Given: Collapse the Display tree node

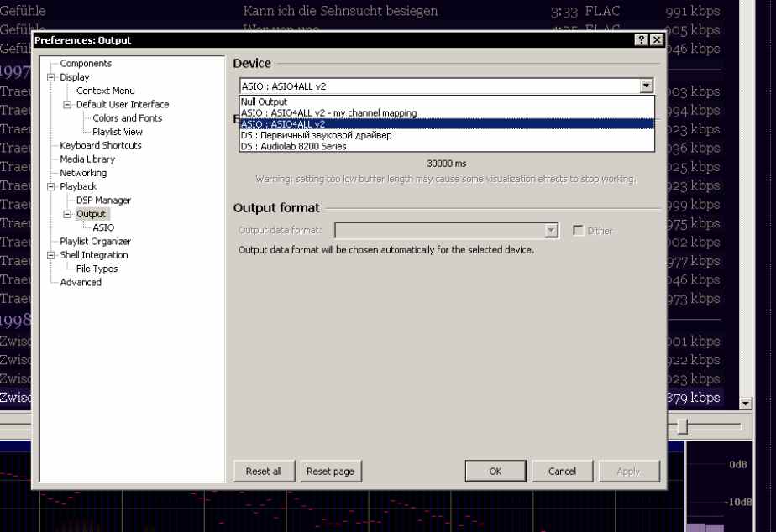Looking at the screenshot, I should pos(51,77).
